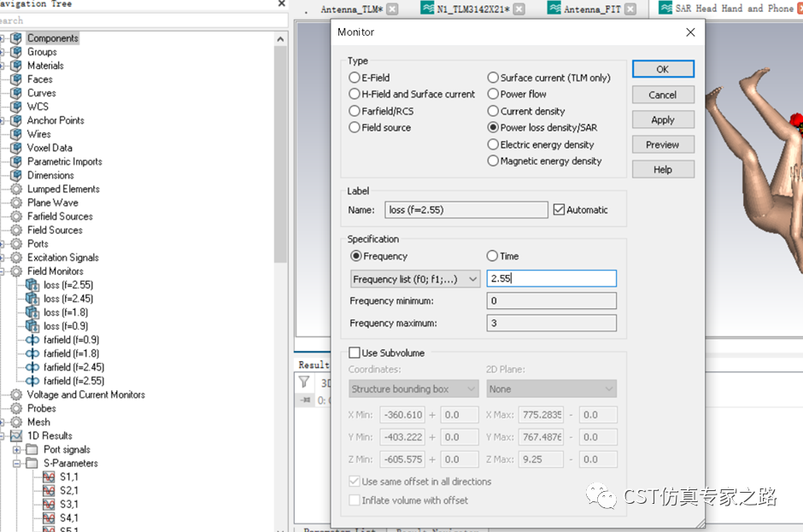This screenshot has width=803, height=532.
Task: Click the Faces tree icon
Action: pyautogui.click(x=16, y=79)
